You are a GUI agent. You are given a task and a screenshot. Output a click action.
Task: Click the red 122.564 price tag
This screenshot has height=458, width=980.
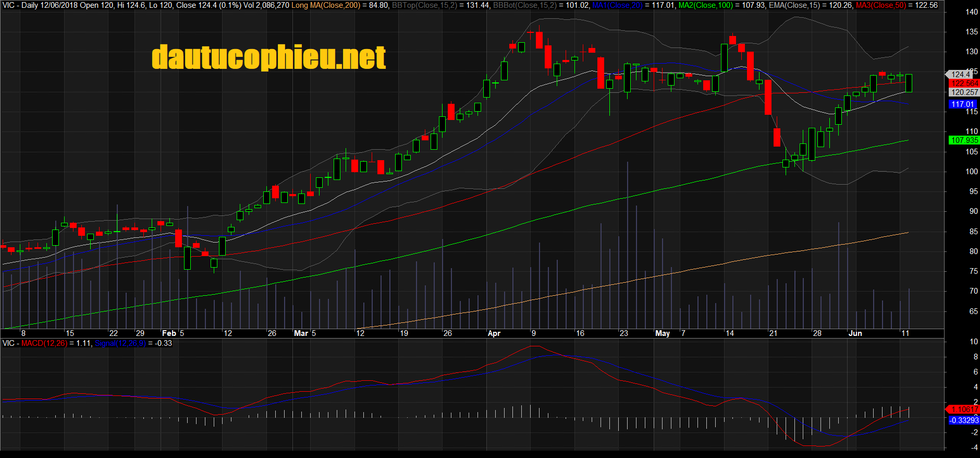[x=964, y=83]
